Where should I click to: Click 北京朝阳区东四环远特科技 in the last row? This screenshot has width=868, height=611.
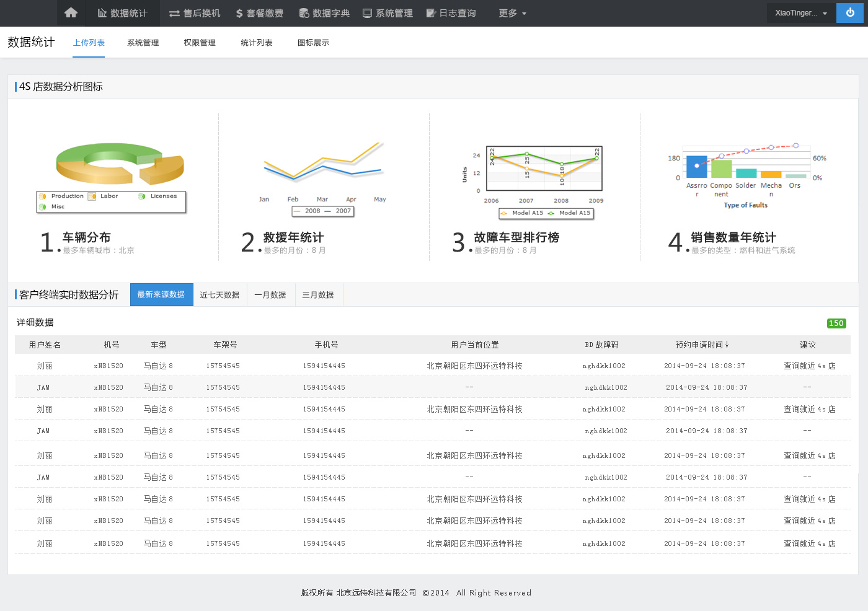(474, 543)
